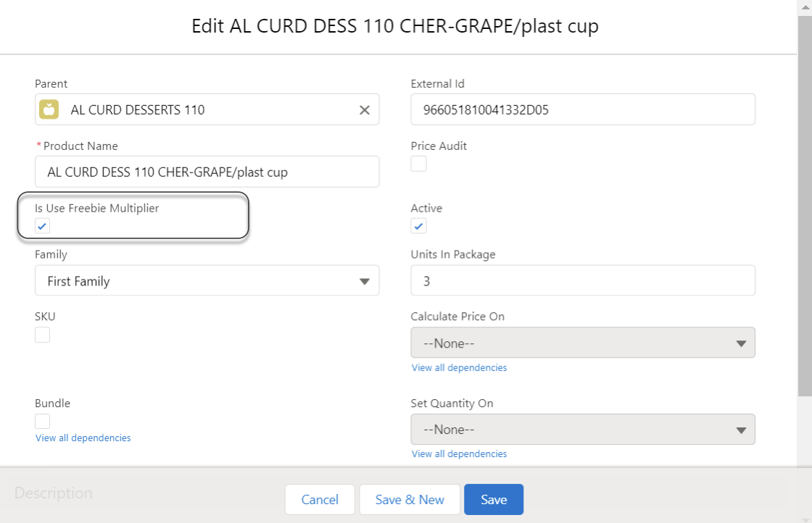
Task: View all dependencies under Set Quantity On
Action: coord(459,454)
